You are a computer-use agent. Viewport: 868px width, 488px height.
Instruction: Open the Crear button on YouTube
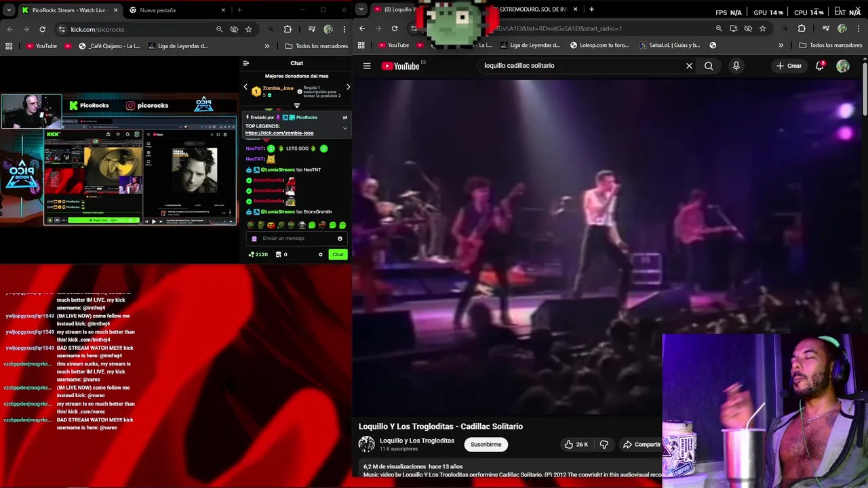tap(789, 66)
